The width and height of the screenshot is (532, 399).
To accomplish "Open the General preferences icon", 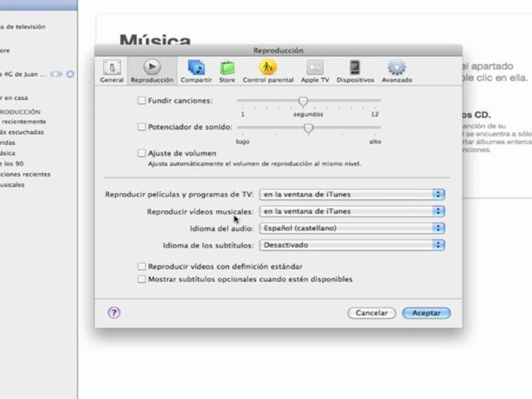I will [111, 71].
